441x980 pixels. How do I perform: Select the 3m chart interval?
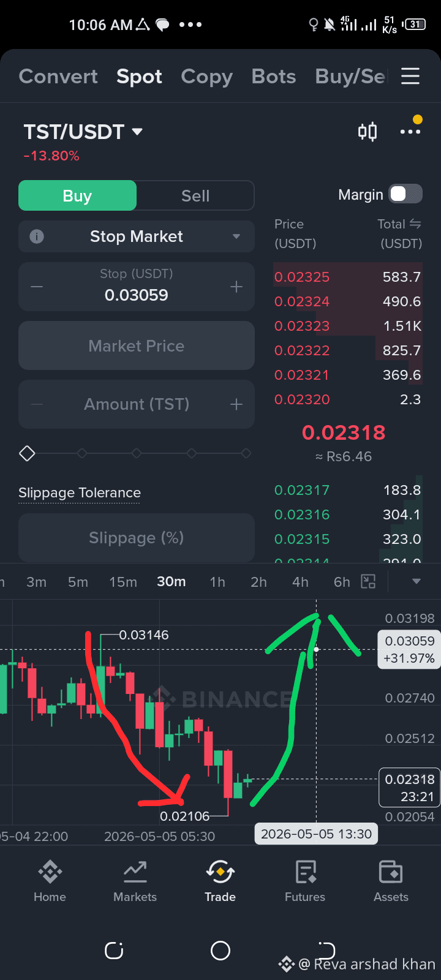pos(36,582)
